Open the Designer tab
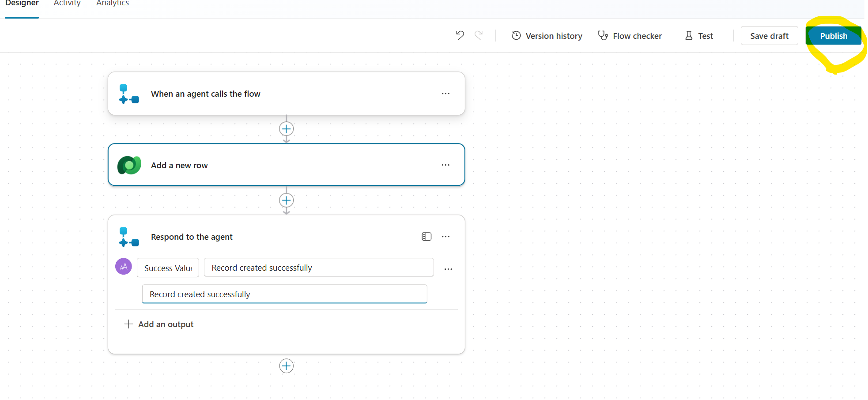This screenshot has width=868, height=400. click(22, 4)
